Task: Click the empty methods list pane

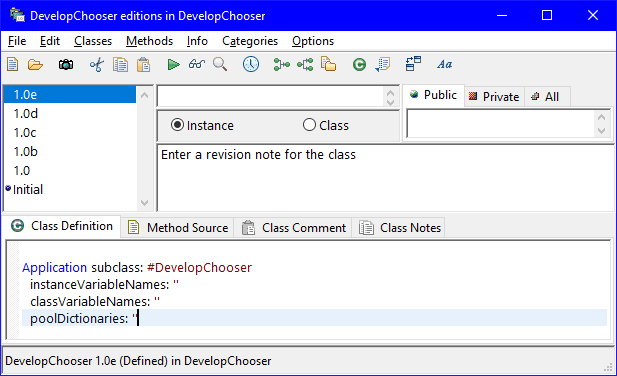Action: (x=501, y=124)
